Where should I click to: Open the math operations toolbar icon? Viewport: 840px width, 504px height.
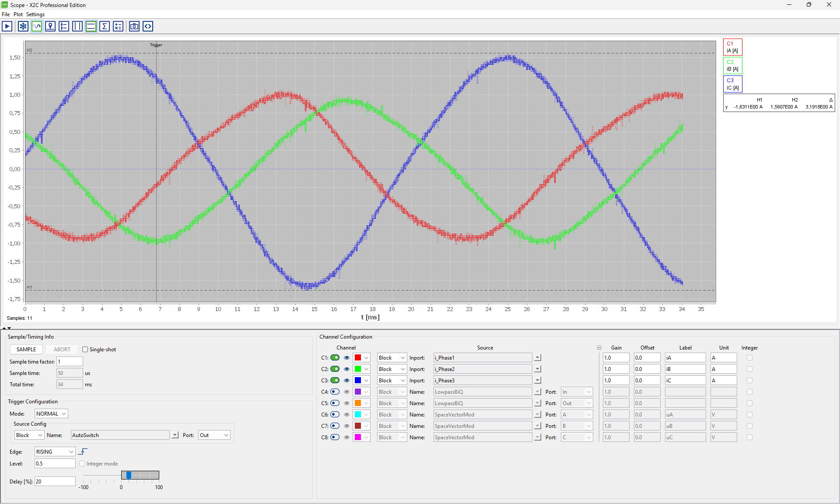(118, 26)
